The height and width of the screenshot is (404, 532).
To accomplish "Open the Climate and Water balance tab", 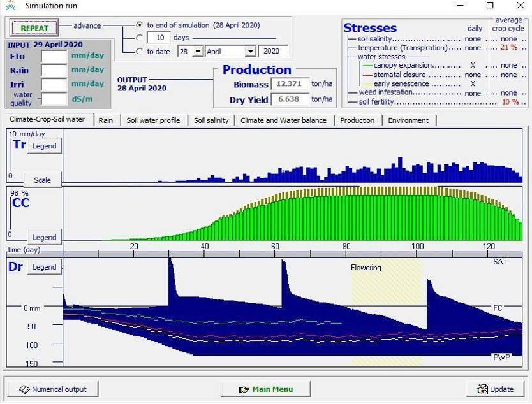I will pos(283,120).
